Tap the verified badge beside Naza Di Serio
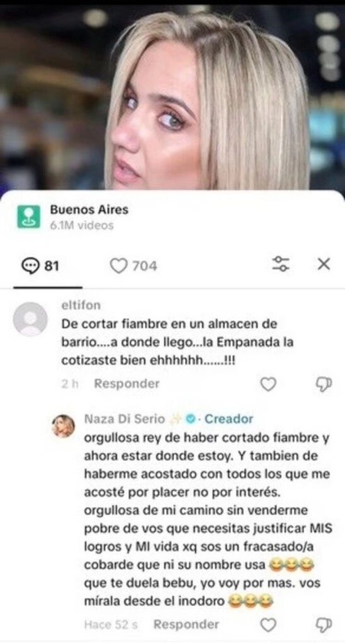Screen dimensions: 345x644 point(190,419)
